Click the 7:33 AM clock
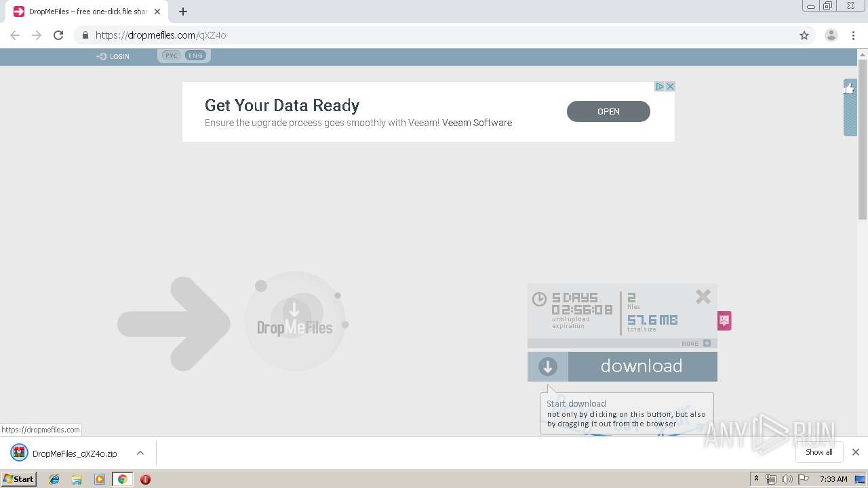The image size is (868, 488). (x=833, y=479)
